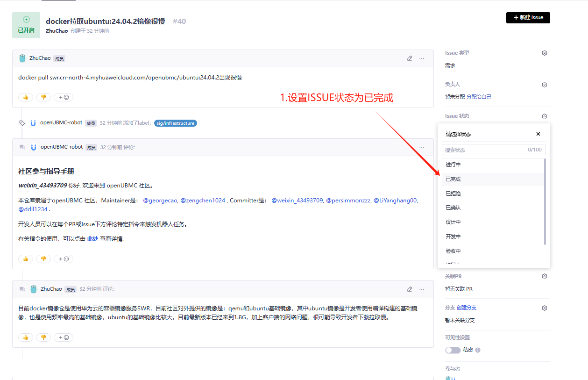Click the 新建 Issue button

tap(528, 17)
